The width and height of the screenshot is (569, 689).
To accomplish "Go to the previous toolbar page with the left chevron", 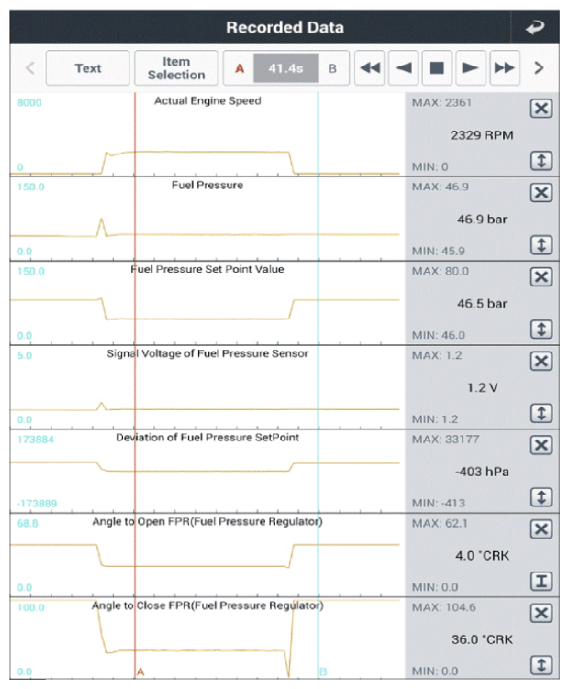I will click(x=30, y=68).
